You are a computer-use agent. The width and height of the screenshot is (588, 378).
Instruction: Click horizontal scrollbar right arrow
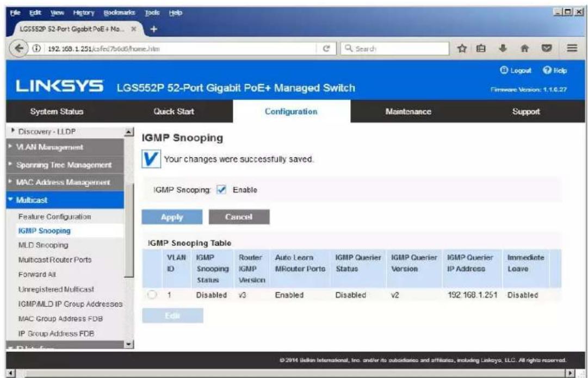pyautogui.click(x=571, y=374)
